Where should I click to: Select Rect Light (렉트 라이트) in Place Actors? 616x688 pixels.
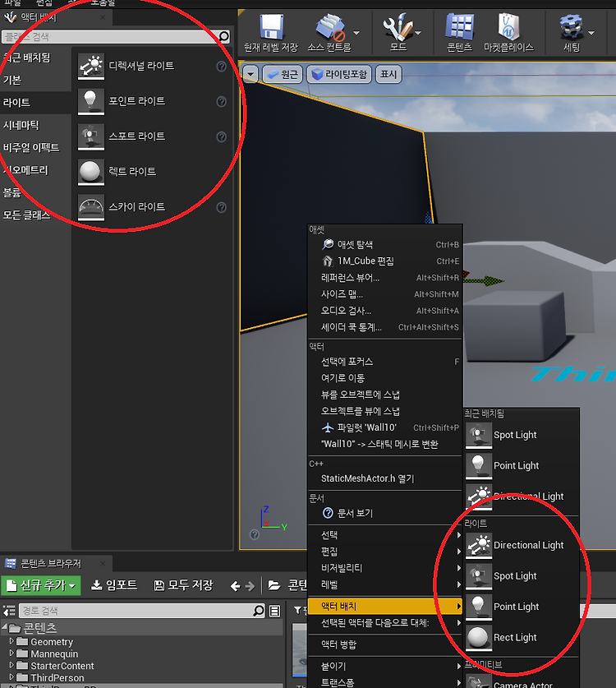(152, 172)
